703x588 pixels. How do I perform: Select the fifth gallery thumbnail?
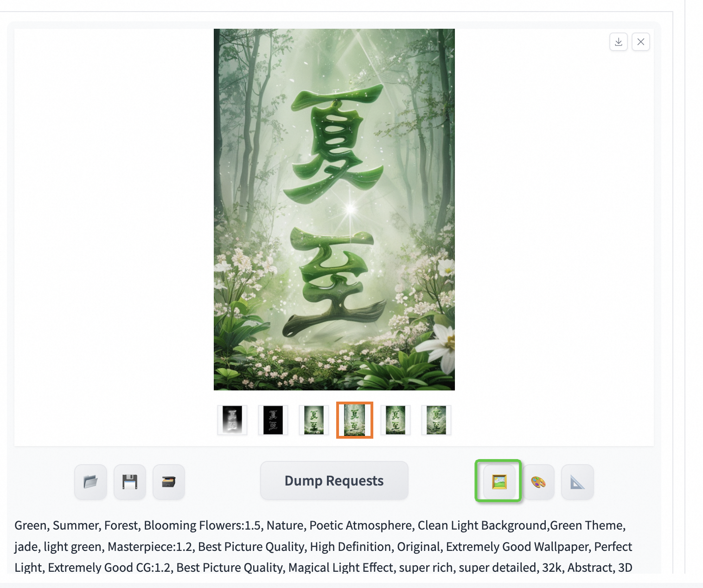(396, 420)
